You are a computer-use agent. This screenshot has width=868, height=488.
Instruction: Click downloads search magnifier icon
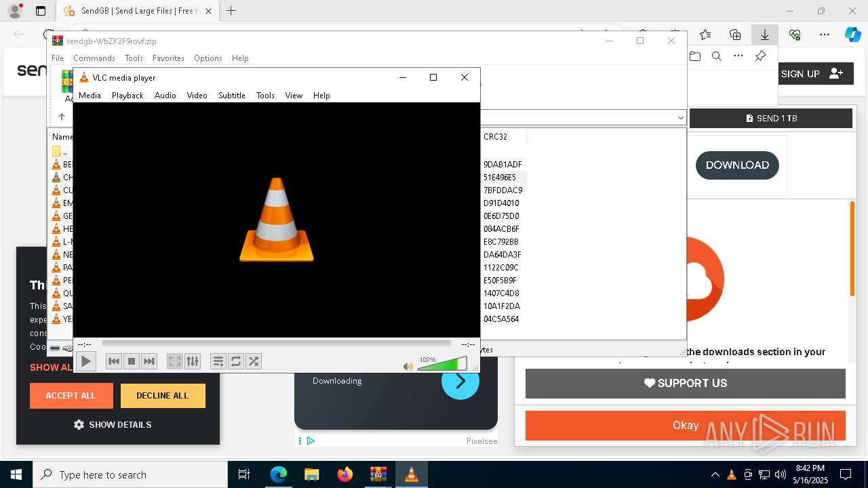click(716, 56)
